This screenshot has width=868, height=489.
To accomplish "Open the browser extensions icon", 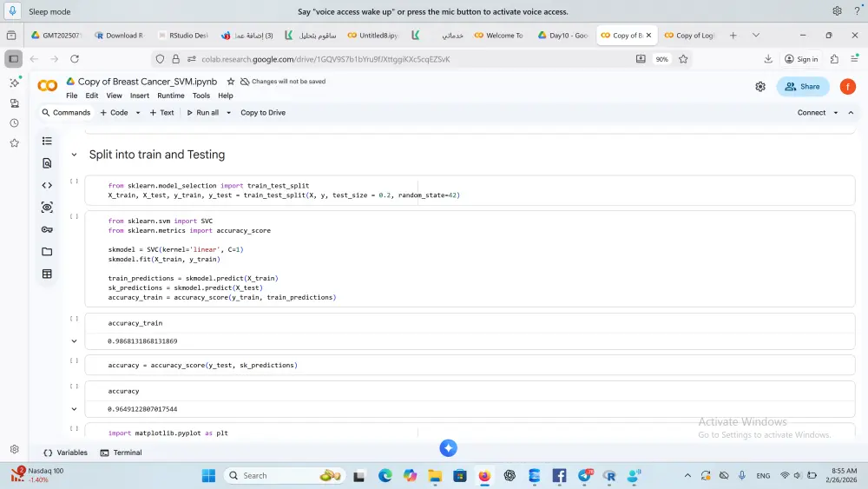I will pos(834,59).
